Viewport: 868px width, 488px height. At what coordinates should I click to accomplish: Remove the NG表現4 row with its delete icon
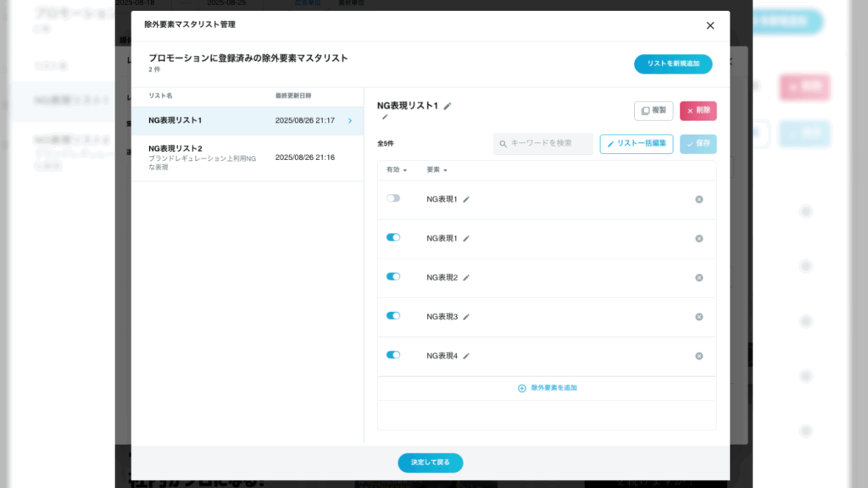(699, 356)
